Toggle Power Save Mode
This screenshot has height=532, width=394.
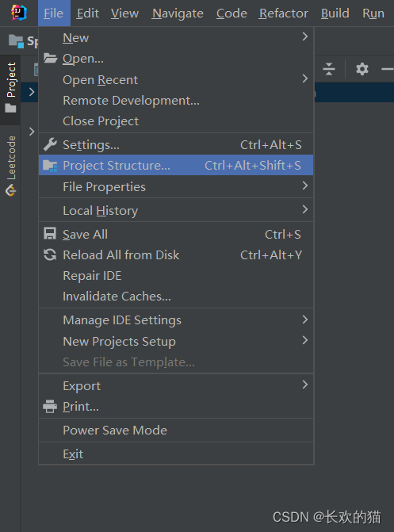(176, 430)
